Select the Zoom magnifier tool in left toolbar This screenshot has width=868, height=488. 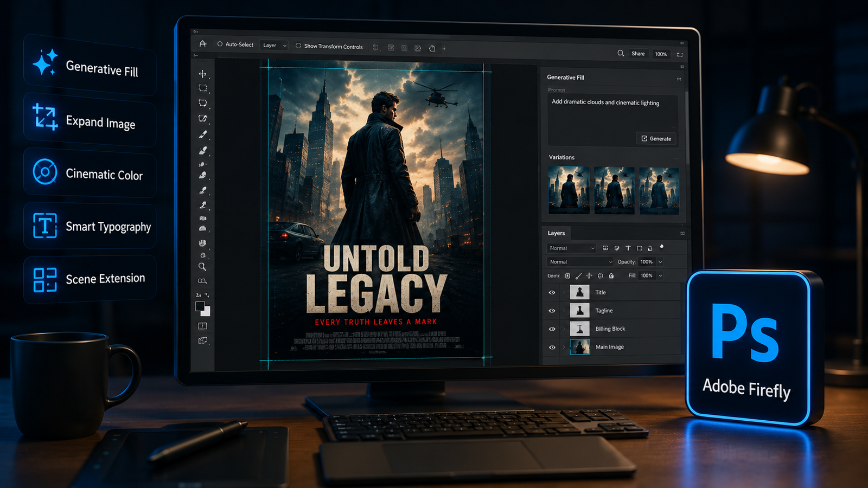pyautogui.click(x=202, y=267)
